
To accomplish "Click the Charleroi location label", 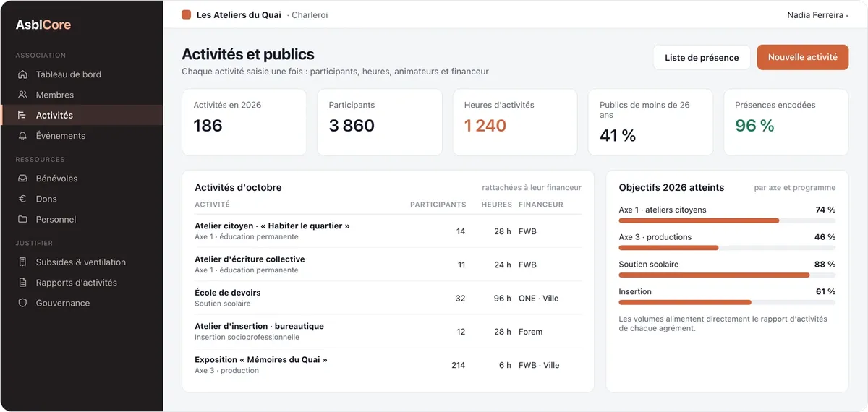I will point(310,15).
